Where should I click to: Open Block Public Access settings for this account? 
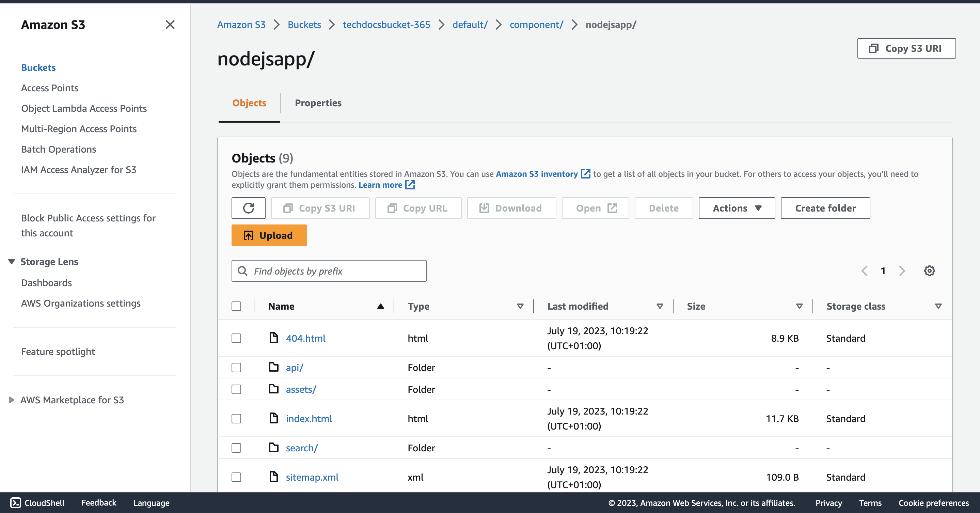[88, 226]
